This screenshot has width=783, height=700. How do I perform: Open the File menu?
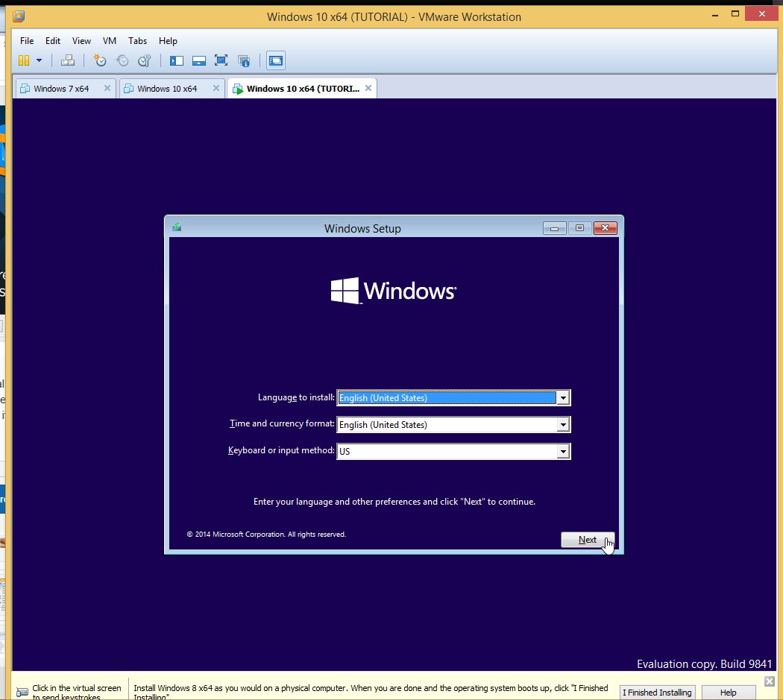pos(27,41)
